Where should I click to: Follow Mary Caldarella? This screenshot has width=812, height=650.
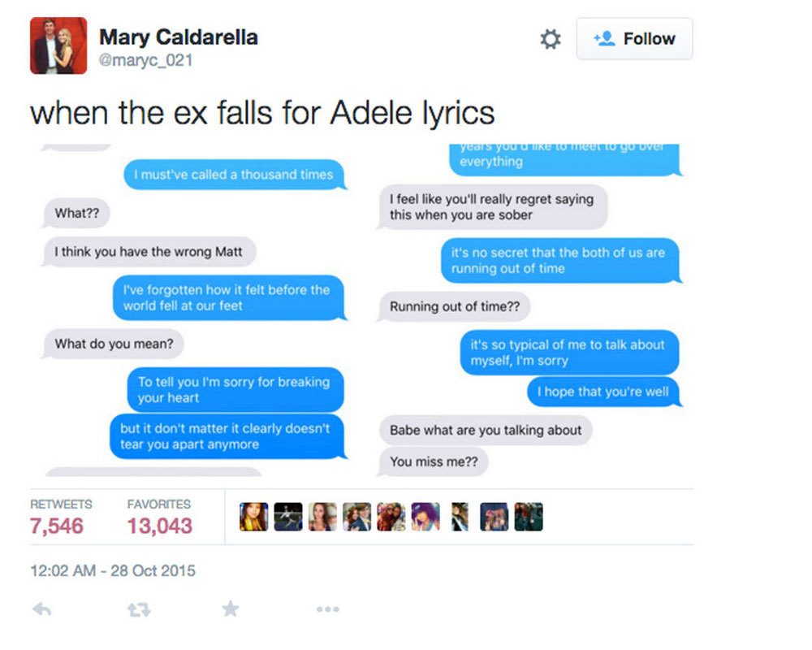[x=634, y=39]
